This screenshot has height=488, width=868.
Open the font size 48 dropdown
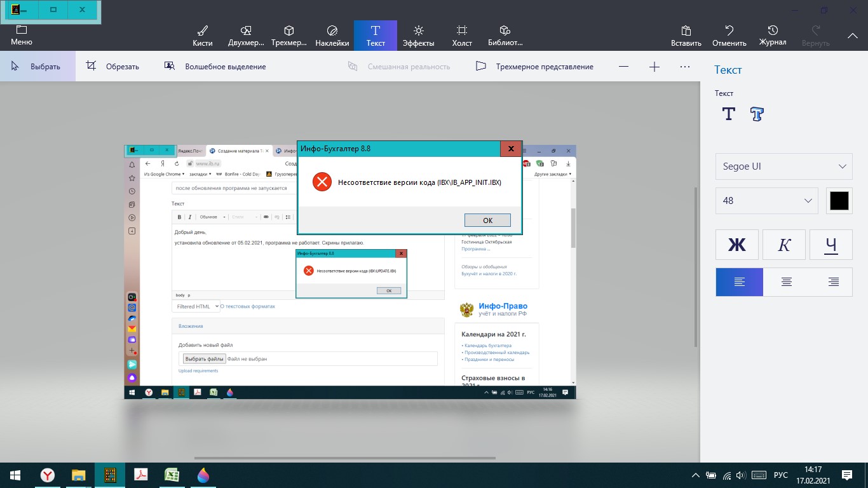pos(766,200)
